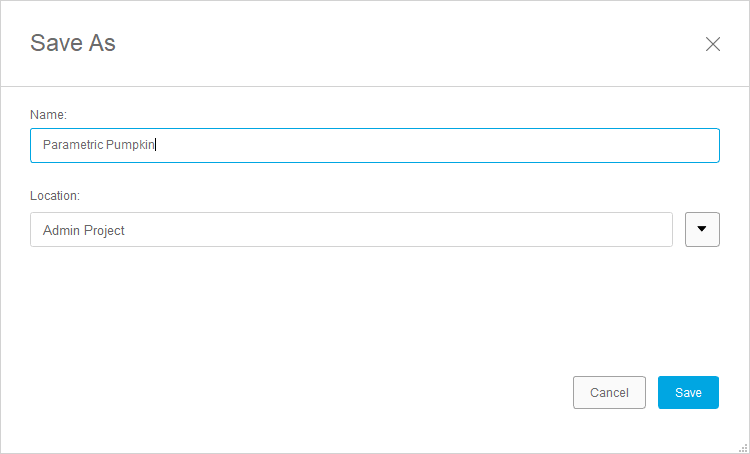Expand the Location dropdown arrow
This screenshot has width=750, height=454.
[702, 229]
